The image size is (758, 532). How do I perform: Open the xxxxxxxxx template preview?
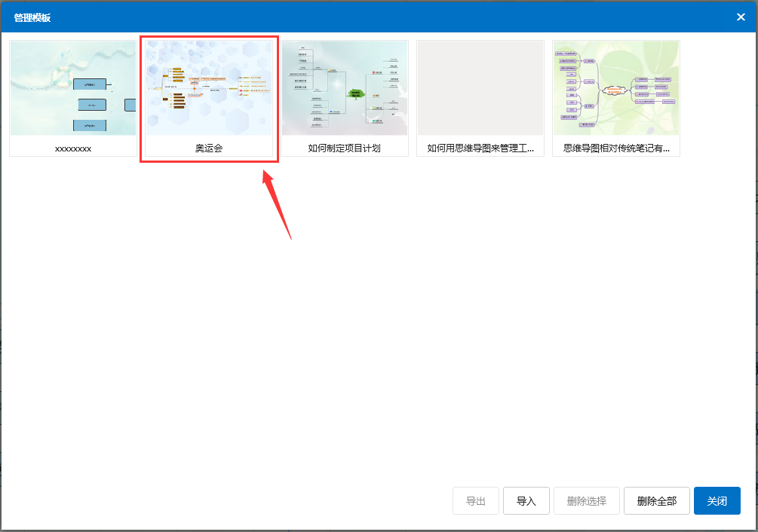(72, 87)
